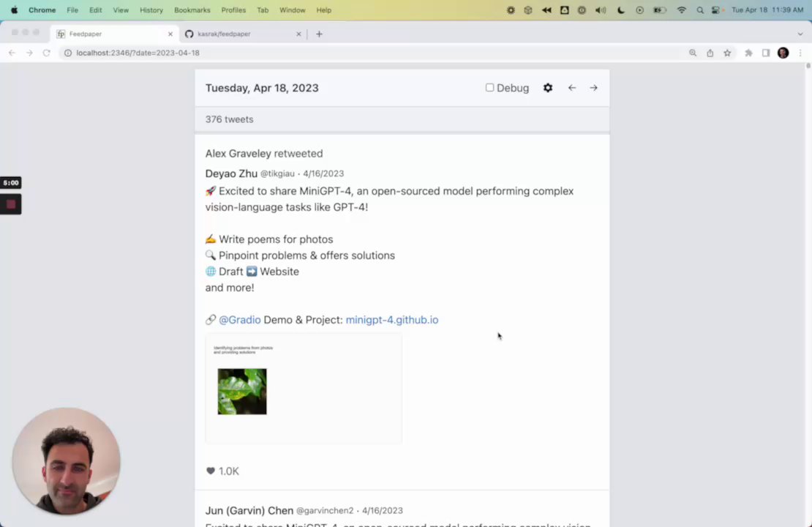Open Spotlight search icon
The width and height of the screenshot is (812, 527).
pyautogui.click(x=699, y=10)
